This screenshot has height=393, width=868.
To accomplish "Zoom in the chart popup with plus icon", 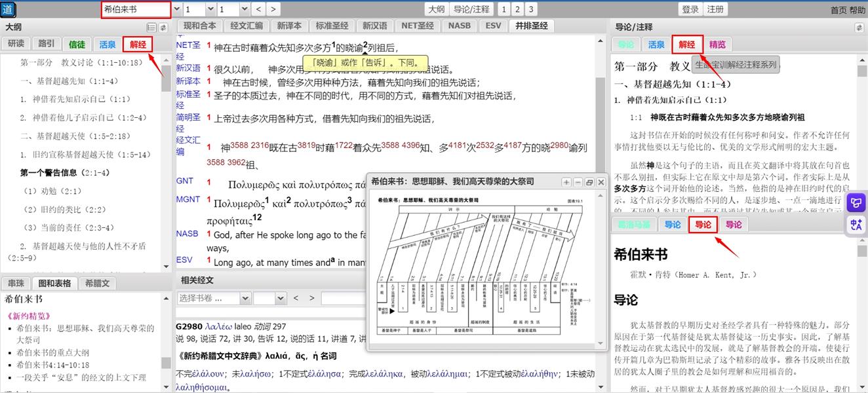I will [566, 182].
